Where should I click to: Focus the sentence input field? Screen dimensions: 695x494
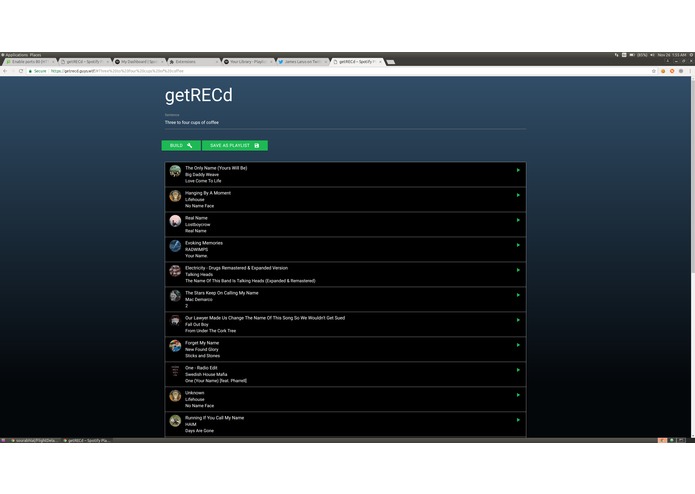pos(345,123)
